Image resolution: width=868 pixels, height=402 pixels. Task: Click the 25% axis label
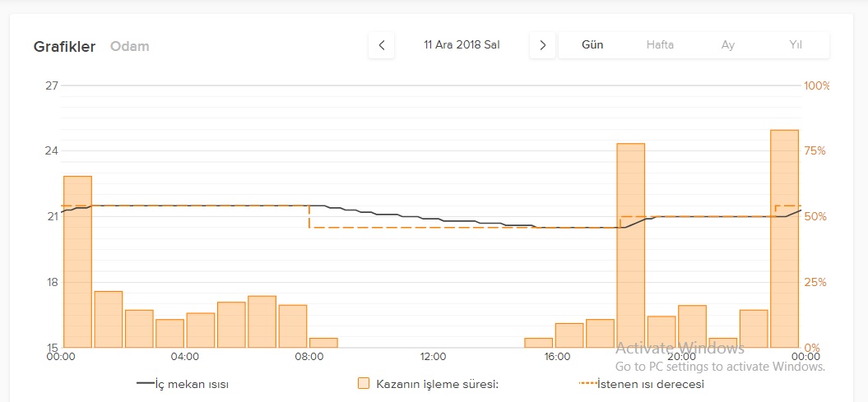coord(815,282)
